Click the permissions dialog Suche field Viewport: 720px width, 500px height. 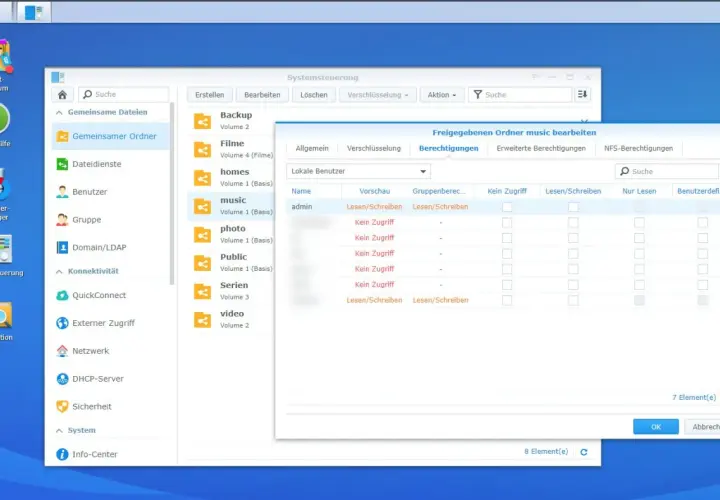(x=667, y=171)
